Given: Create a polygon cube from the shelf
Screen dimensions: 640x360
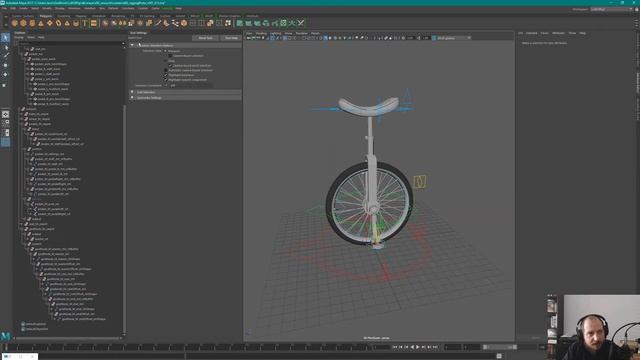Looking at the screenshot, I should point(23,23).
